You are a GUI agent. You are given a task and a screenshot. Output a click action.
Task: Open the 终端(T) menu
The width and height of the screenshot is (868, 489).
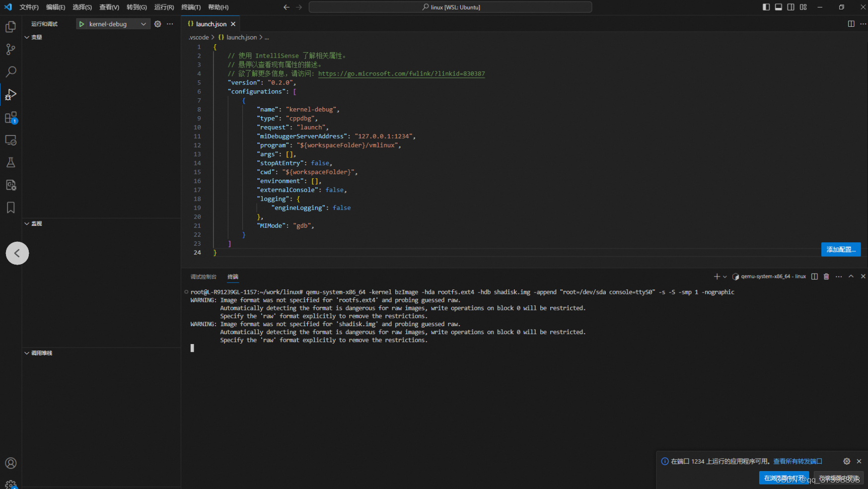(x=191, y=7)
